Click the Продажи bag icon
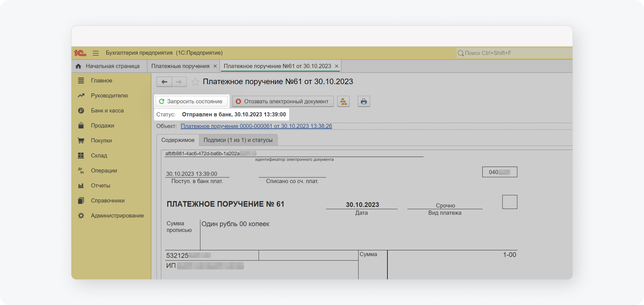 click(x=81, y=125)
